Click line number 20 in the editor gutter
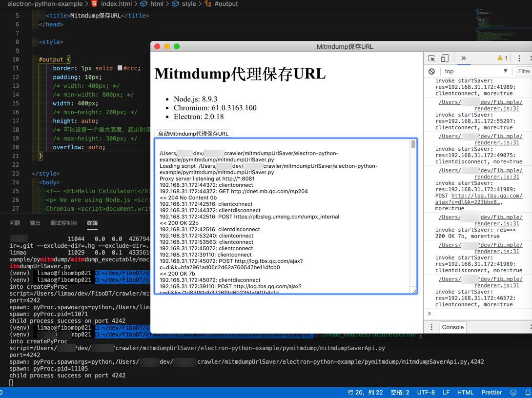Image resolution: width=532 pixels, height=398 pixels. (16, 147)
